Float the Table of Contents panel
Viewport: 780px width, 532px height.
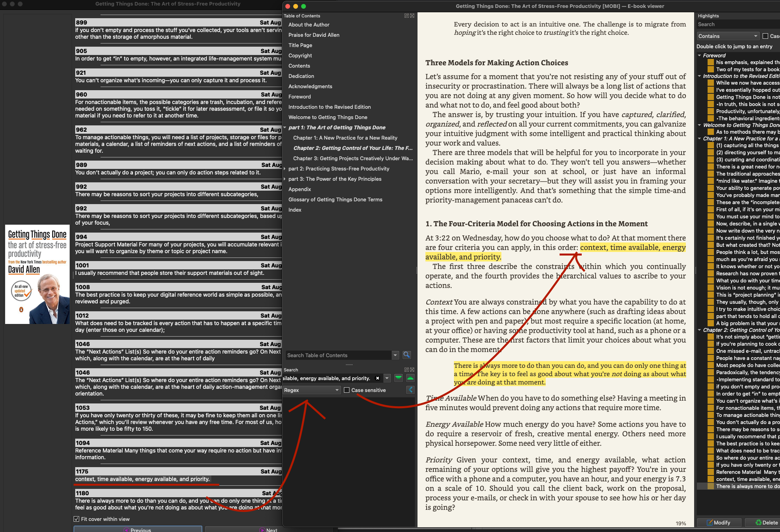[x=406, y=16]
